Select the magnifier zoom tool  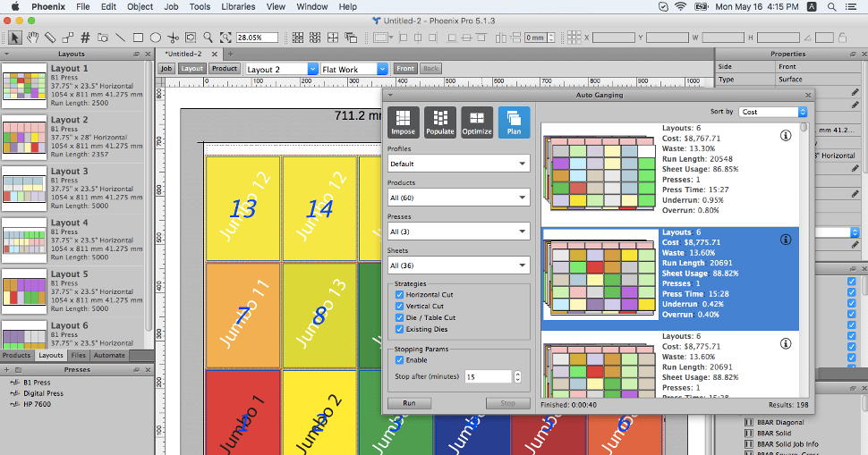coord(208,38)
